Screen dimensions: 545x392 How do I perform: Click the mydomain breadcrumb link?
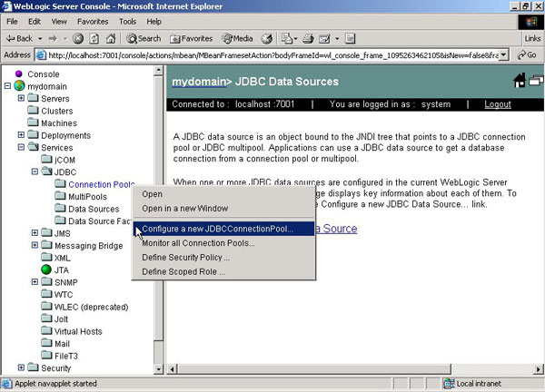(199, 82)
